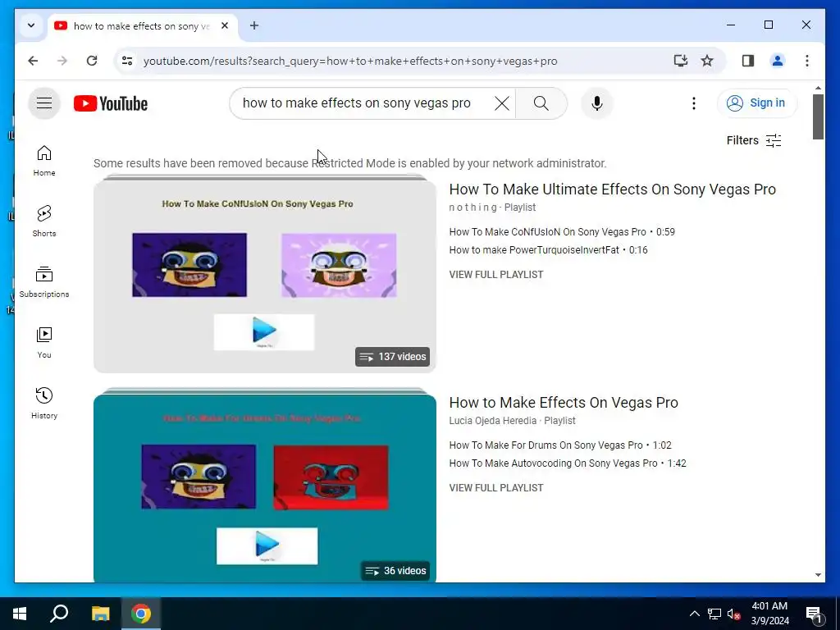
Task: Start voice search with the microphone icon
Action: click(597, 103)
